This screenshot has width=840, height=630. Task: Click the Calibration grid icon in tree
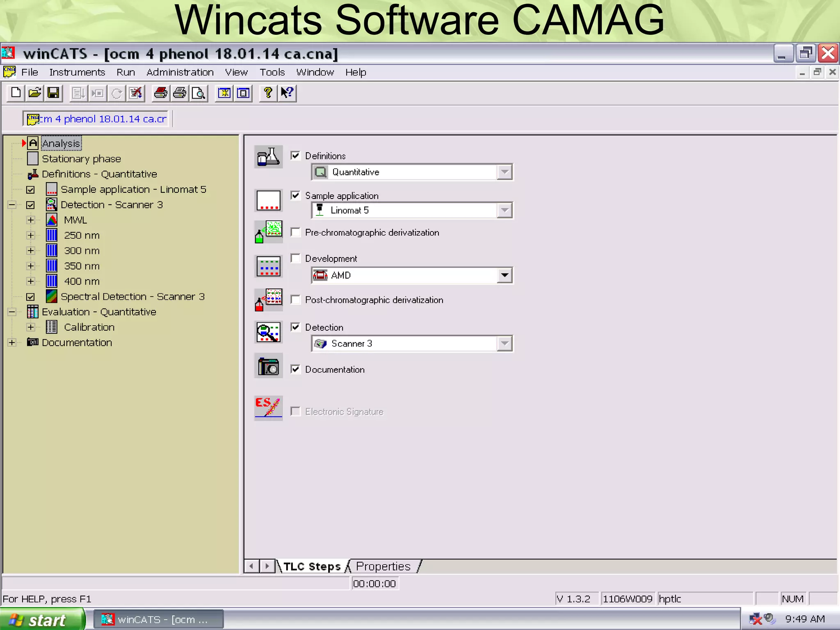coord(52,327)
